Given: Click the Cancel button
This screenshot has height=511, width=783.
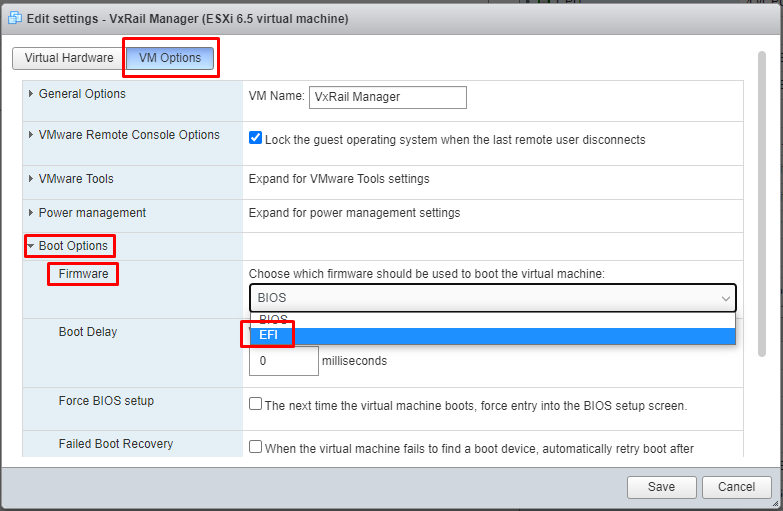Looking at the screenshot, I should click(736, 487).
